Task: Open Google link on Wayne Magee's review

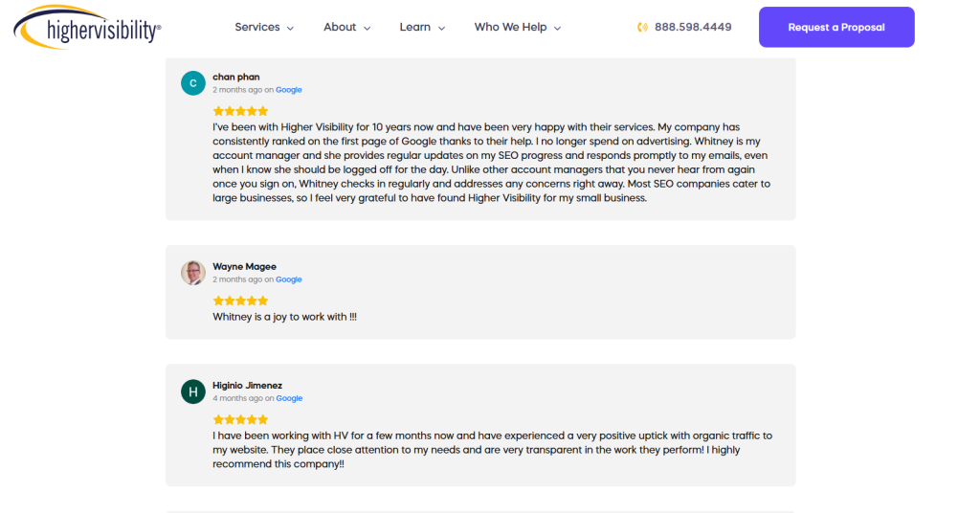Action: 289,279
